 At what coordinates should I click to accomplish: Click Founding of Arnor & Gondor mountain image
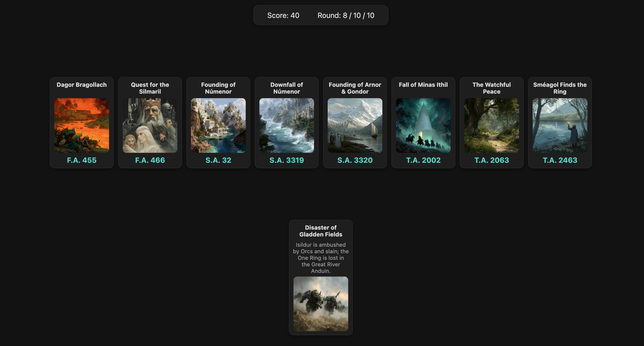355,125
